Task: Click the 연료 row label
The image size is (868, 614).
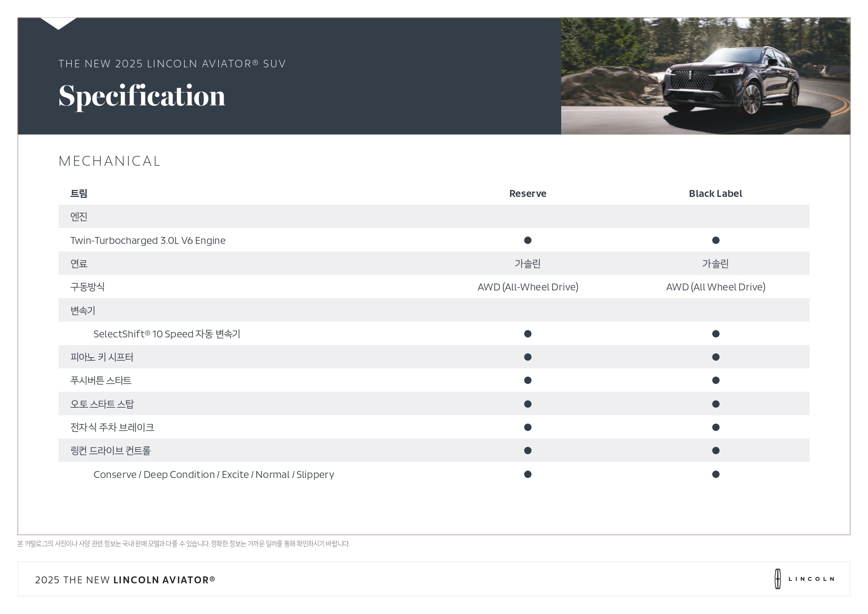Action: [x=79, y=264]
